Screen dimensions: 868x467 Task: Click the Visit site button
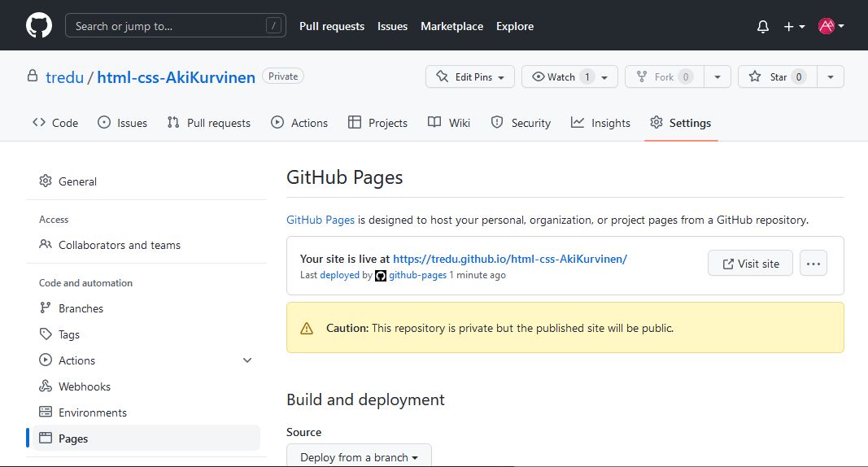pos(750,264)
